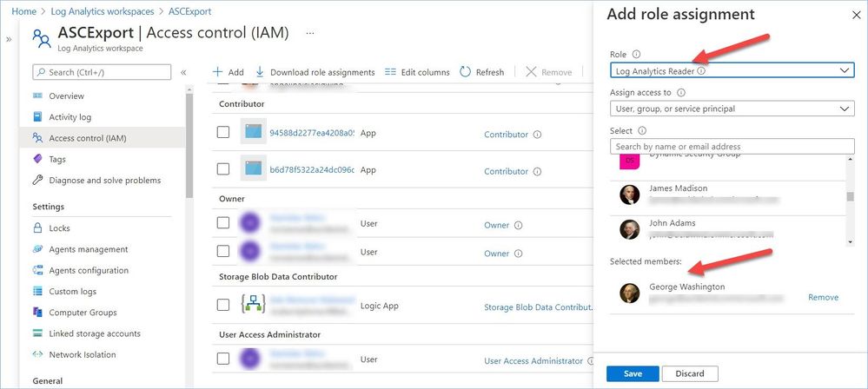Open the Assign access to dropdown

click(x=732, y=109)
